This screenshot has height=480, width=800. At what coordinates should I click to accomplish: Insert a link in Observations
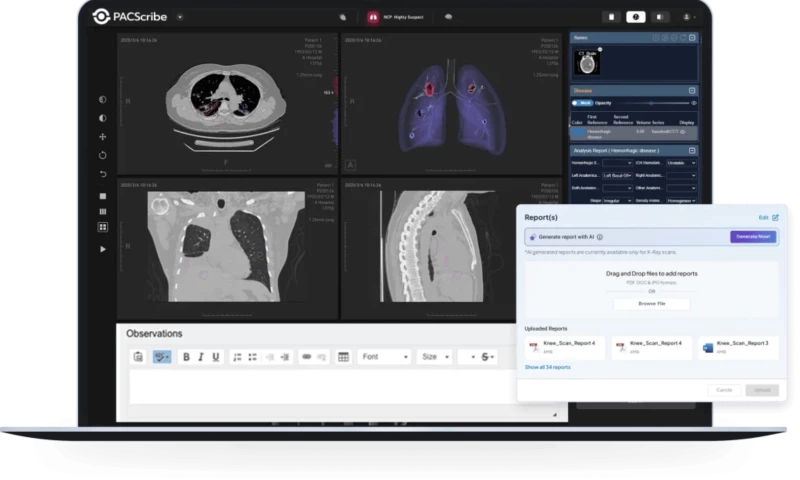(x=307, y=357)
